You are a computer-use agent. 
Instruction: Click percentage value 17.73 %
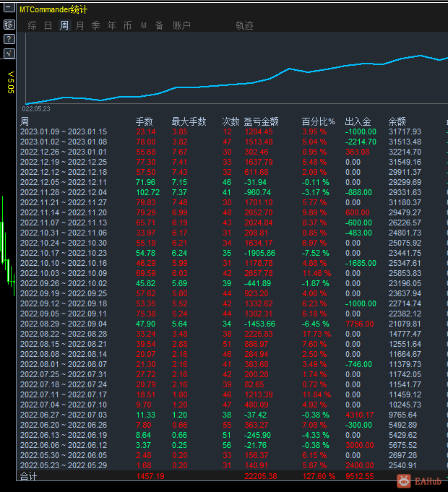point(316,335)
